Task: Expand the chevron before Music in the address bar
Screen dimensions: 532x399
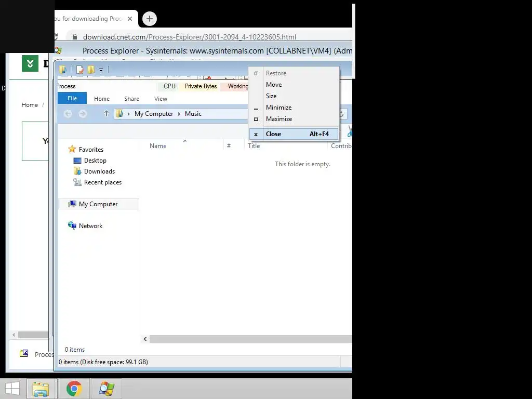Action: pyautogui.click(x=179, y=114)
